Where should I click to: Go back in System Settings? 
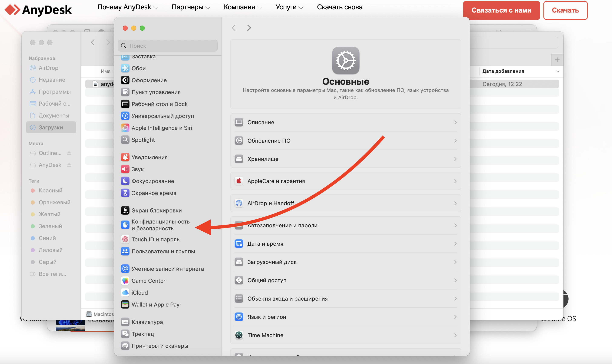coord(234,28)
